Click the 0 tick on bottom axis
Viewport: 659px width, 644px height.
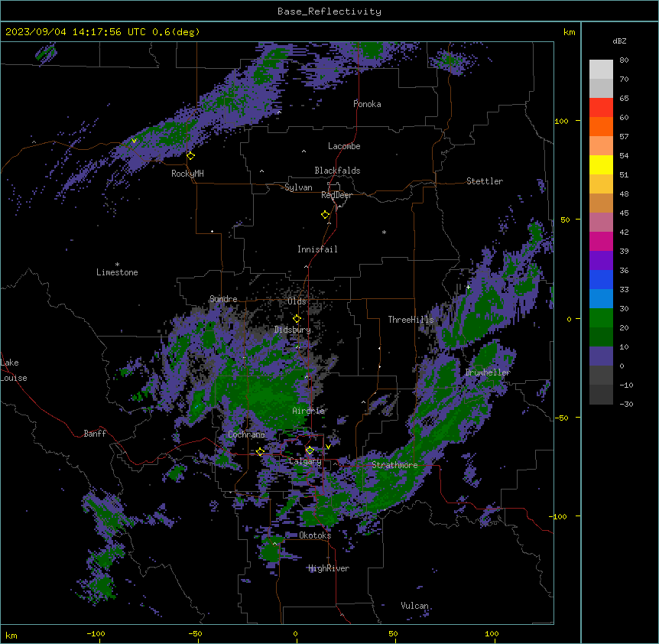[x=295, y=633]
